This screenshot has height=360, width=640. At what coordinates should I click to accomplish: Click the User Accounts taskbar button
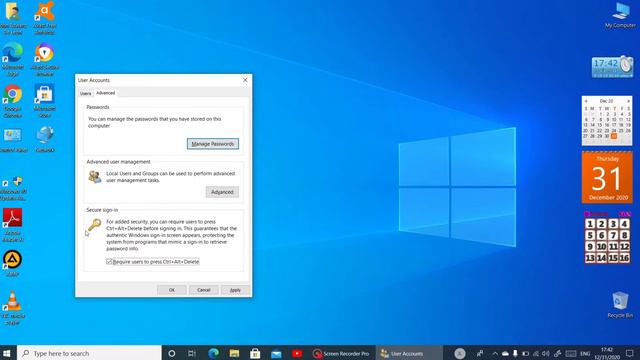[409, 353]
